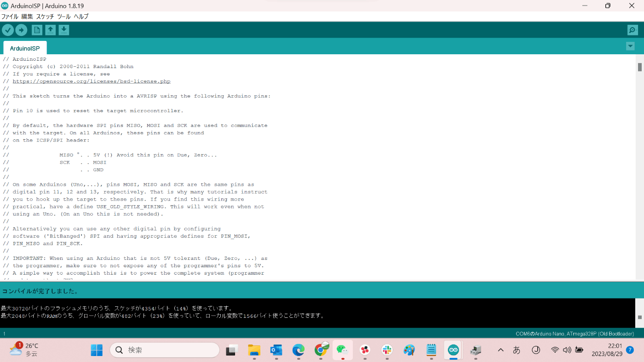This screenshot has width=644, height=362.
Task: Open the notification badge showing 7
Action: [630, 350]
